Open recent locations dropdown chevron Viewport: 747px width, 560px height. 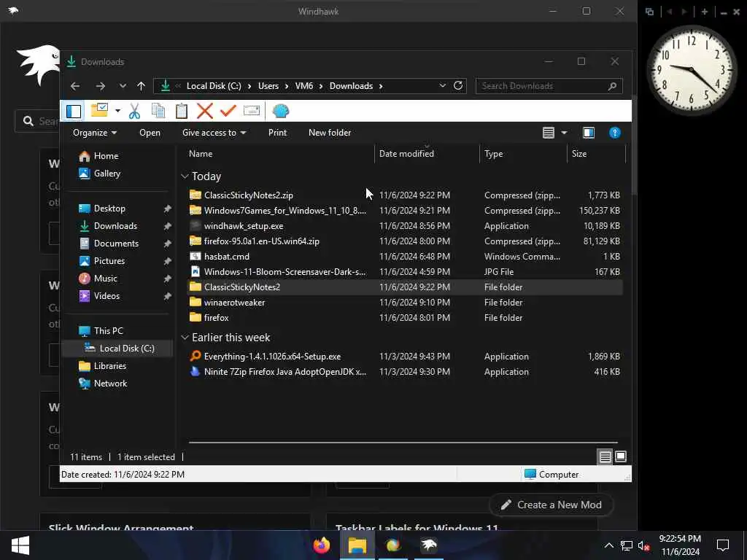pyautogui.click(x=123, y=86)
